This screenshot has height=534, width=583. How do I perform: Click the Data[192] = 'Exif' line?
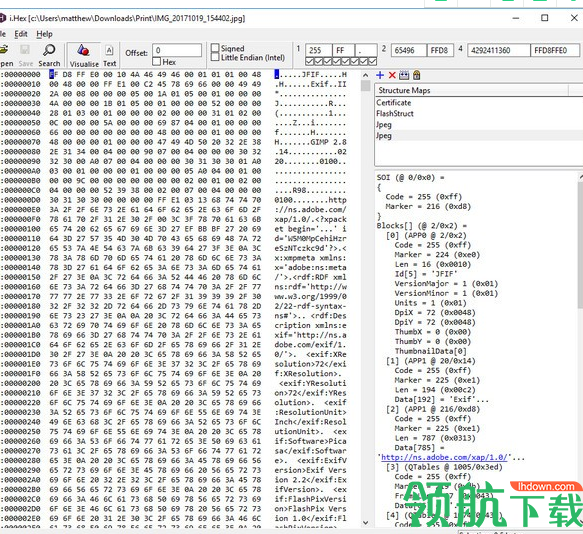[442, 399]
